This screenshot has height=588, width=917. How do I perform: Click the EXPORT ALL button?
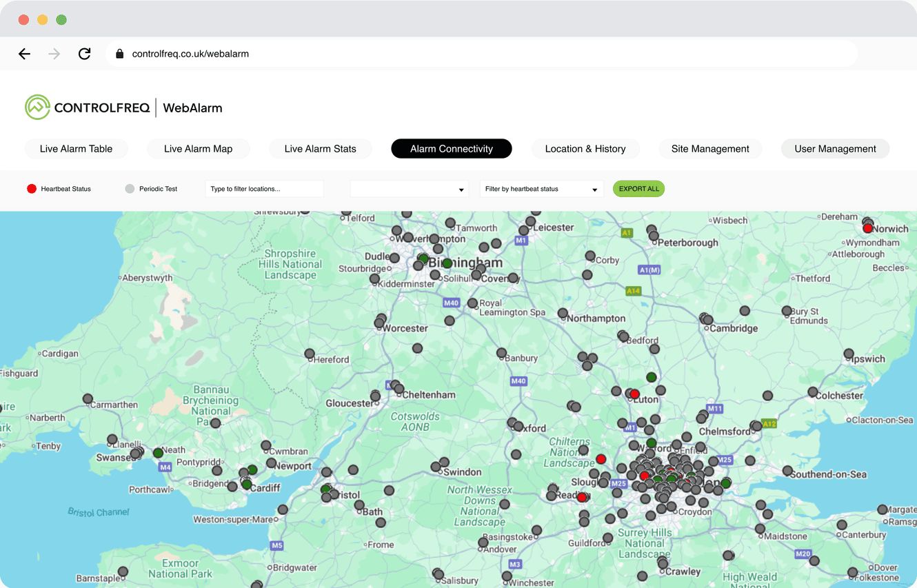coord(639,189)
